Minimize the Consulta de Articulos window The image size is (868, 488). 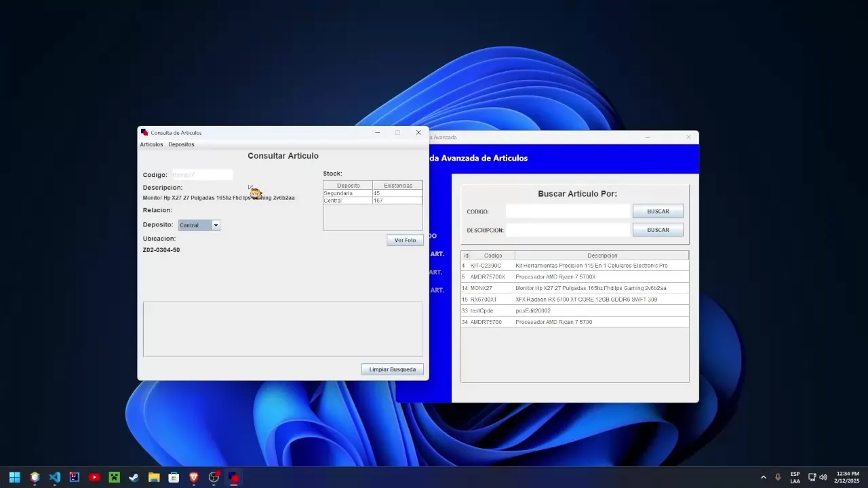[x=378, y=133]
